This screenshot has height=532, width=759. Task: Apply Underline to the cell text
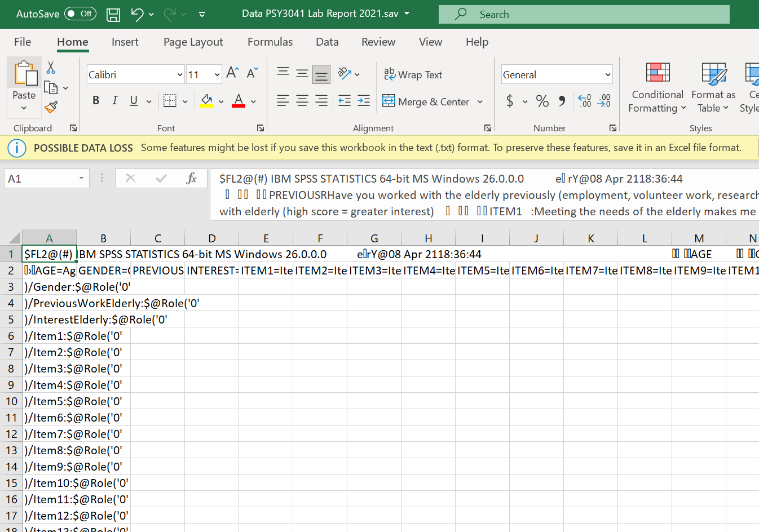tap(133, 100)
